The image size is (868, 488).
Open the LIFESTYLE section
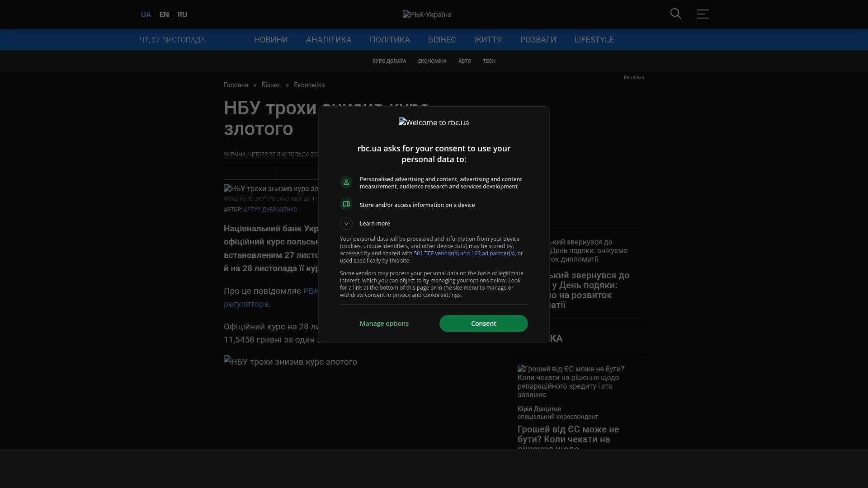click(x=594, y=40)
